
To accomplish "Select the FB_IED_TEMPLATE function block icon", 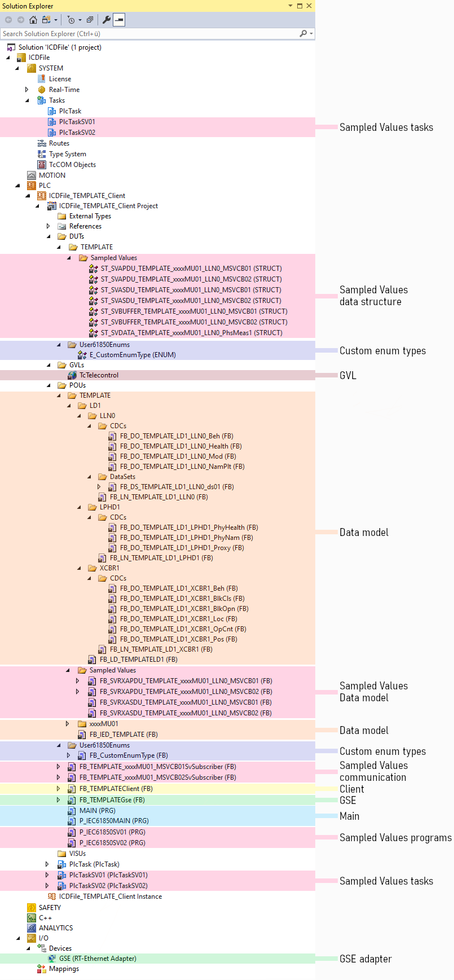I will point(82,735).
